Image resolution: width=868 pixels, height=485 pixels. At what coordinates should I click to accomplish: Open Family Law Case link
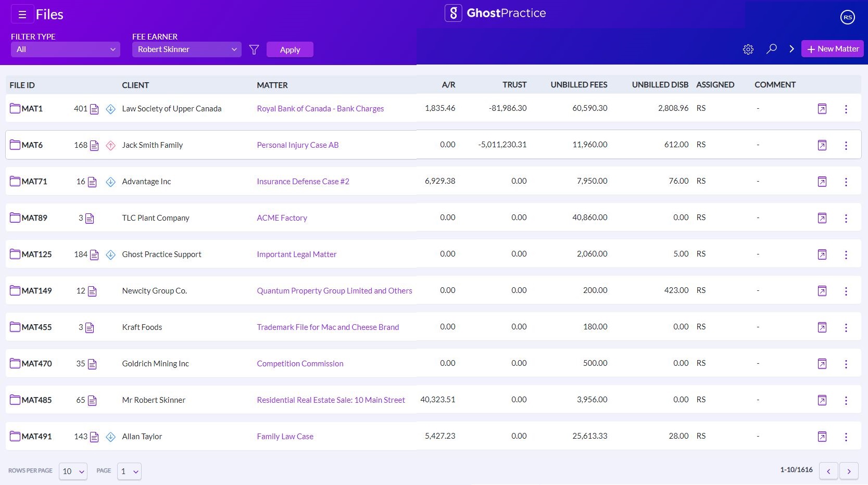click(x=285, y=437)
